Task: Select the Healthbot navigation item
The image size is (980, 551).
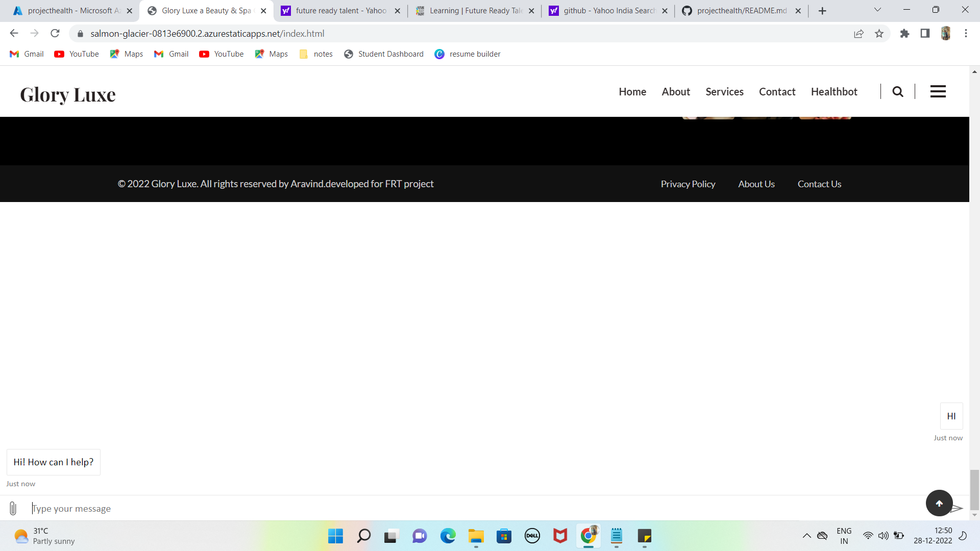Action: tap(834, 92)
